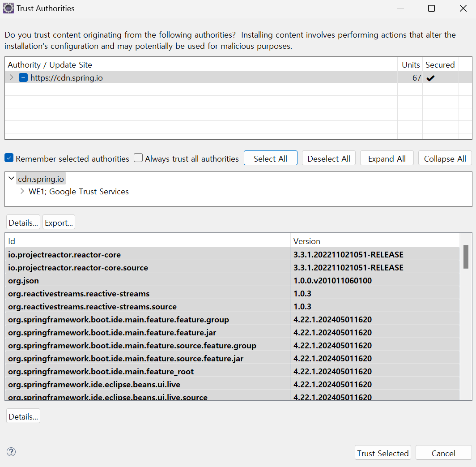Maximize the Trust Authorities dialog
Image resolution: width=476 pixels, height=467 pixels.
coord(431,9)
